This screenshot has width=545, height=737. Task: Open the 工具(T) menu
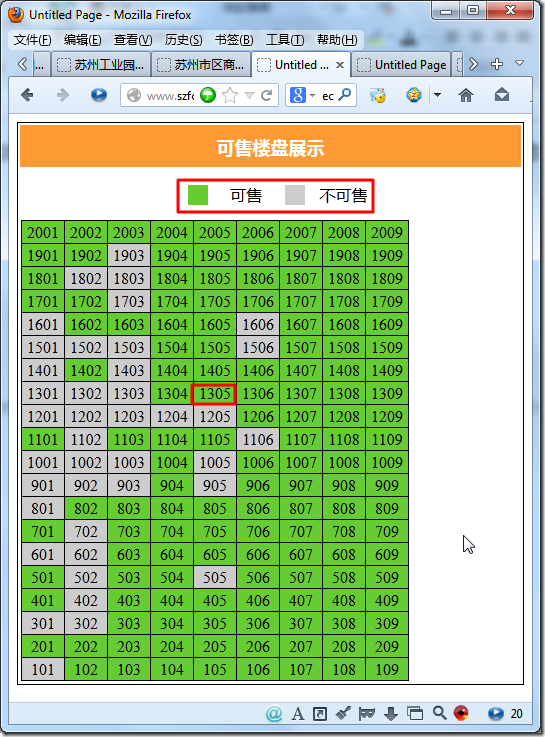(x=285, y=40)
